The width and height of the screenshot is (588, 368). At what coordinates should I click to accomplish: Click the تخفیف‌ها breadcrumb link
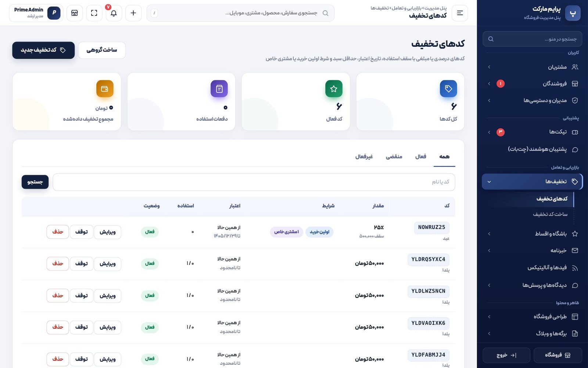tap(380, 8)
